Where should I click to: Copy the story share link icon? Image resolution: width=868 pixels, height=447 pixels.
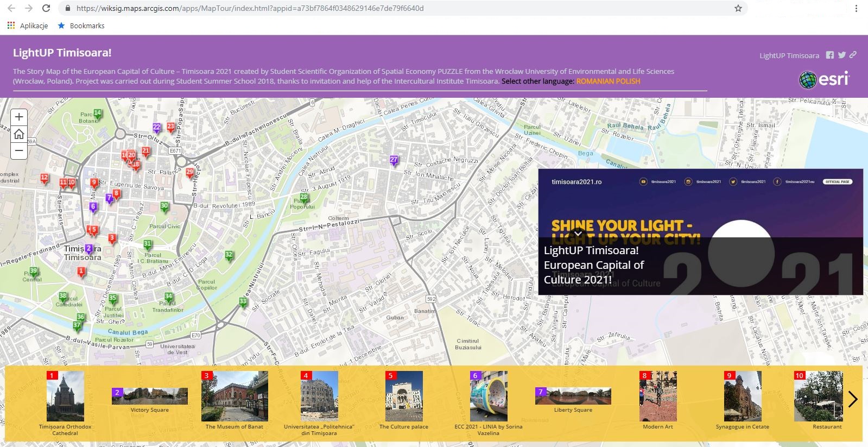click(x=853, y=55)
